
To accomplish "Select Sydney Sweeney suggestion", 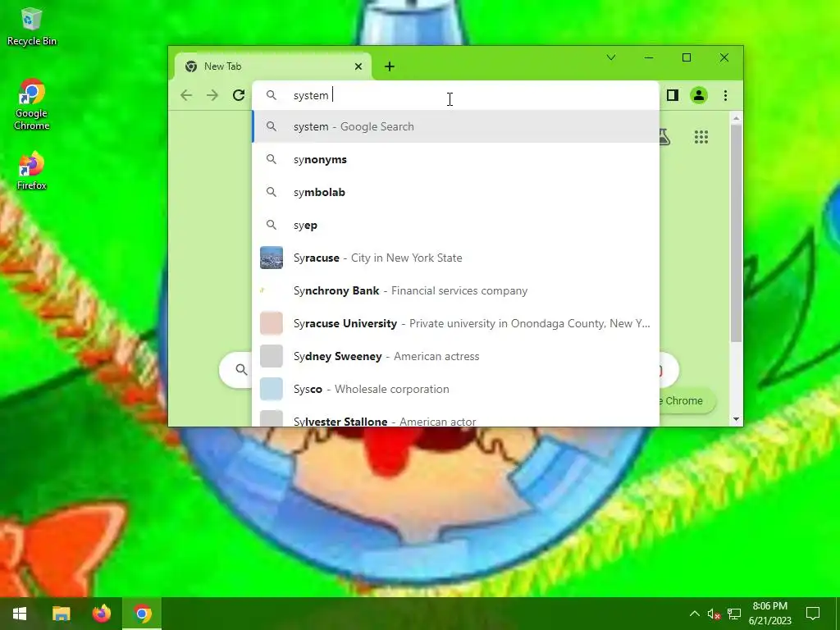I will (x=456, y=356).
